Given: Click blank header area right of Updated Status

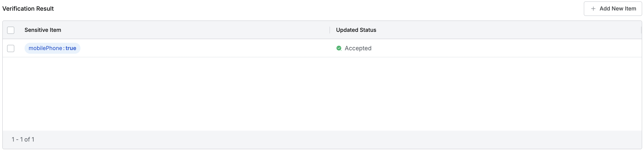Looking at the screenshot, I should click(500, 30).
